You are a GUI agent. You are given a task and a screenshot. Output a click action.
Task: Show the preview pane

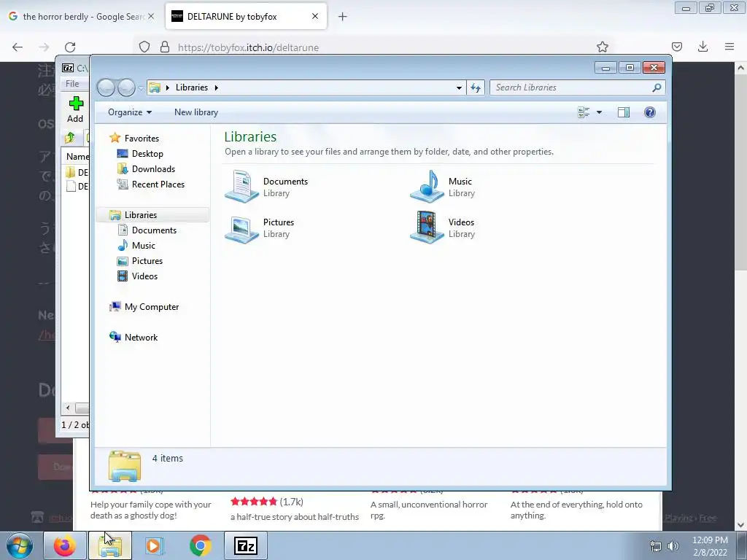(624, 112)
